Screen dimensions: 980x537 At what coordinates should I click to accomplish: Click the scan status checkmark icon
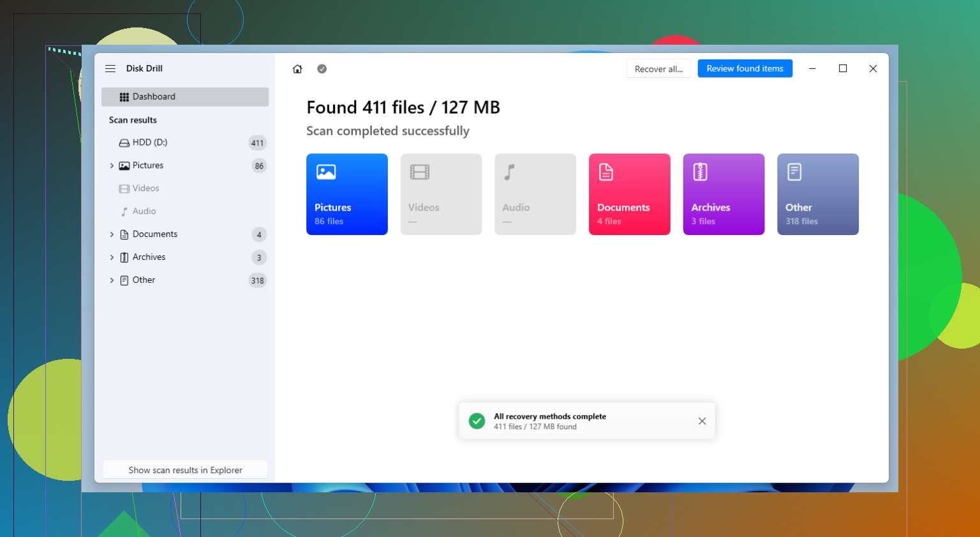coord(322,69)
